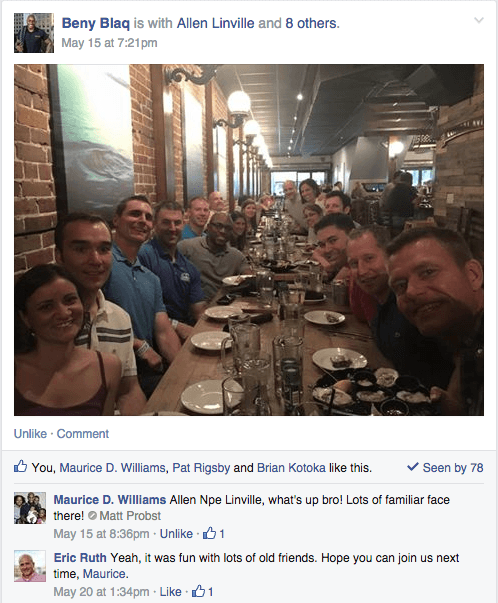Show the 8 others tagged
The width and height of the screenshot is (498, 603).
pos(311,23)
